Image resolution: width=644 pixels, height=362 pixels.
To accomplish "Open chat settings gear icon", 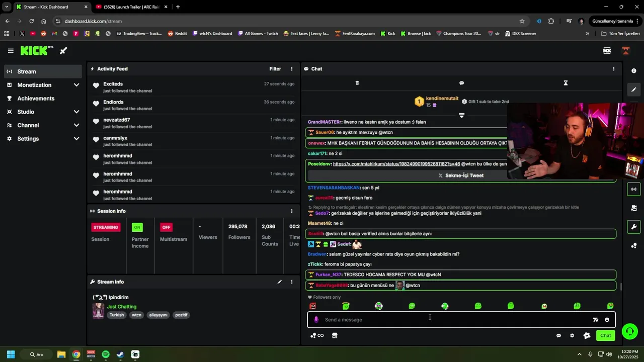I will pyautogui.click(x=572, y=335).
